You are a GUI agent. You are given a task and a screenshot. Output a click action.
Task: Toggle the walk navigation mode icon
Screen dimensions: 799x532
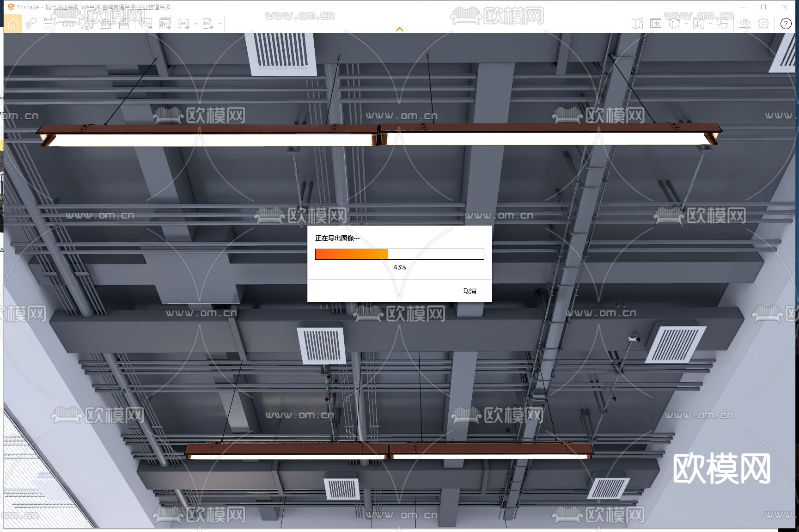(x=698, y=24)
